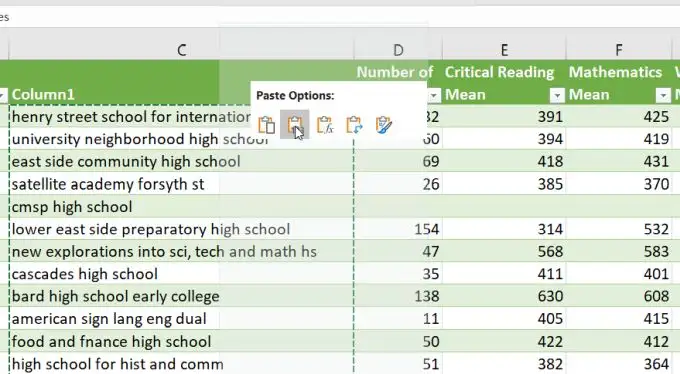
Task: Select column E header
Action: [504, 49]
